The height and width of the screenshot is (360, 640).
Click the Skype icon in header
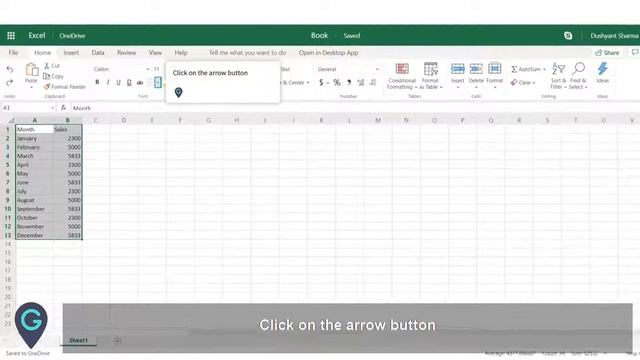(x=568, y=36)
